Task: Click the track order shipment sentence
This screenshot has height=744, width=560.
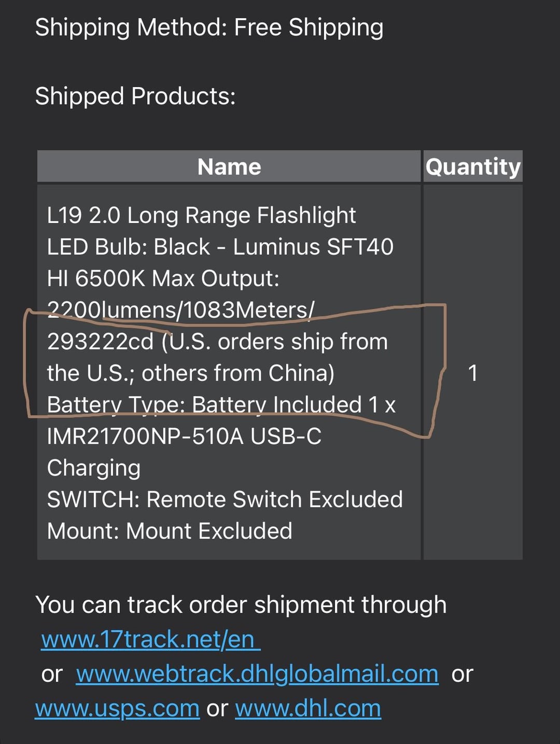Action: pyautogui.click(x=241, y=605)
